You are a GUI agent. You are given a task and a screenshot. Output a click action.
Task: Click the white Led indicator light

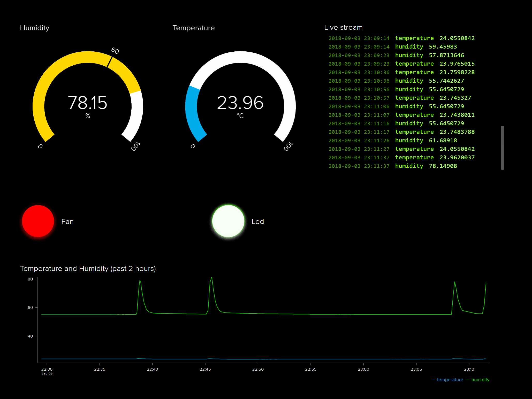click(x=228, y=221)
